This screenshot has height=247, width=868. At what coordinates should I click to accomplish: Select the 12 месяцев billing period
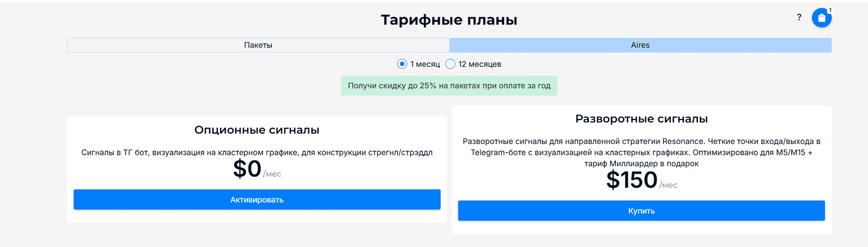point(450,64)
